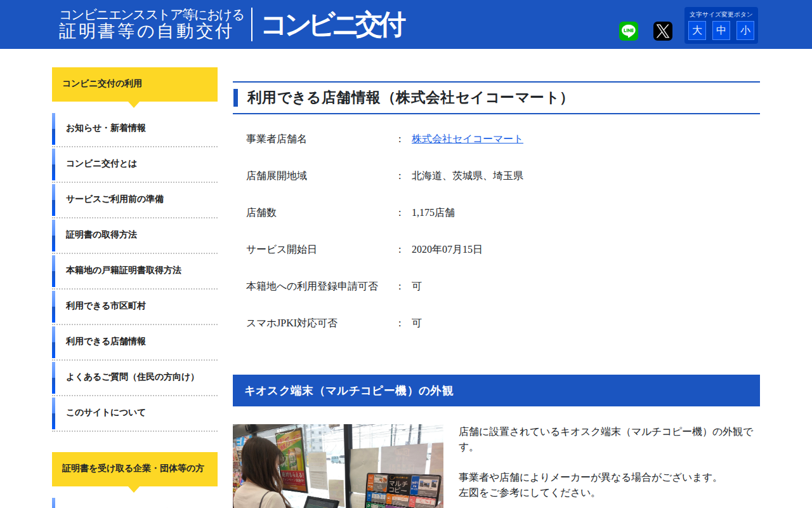Click the 証明書を受け取る企業・団体等の方 heading
Viewport: 812px width, 508px height.
click(134, 469)
